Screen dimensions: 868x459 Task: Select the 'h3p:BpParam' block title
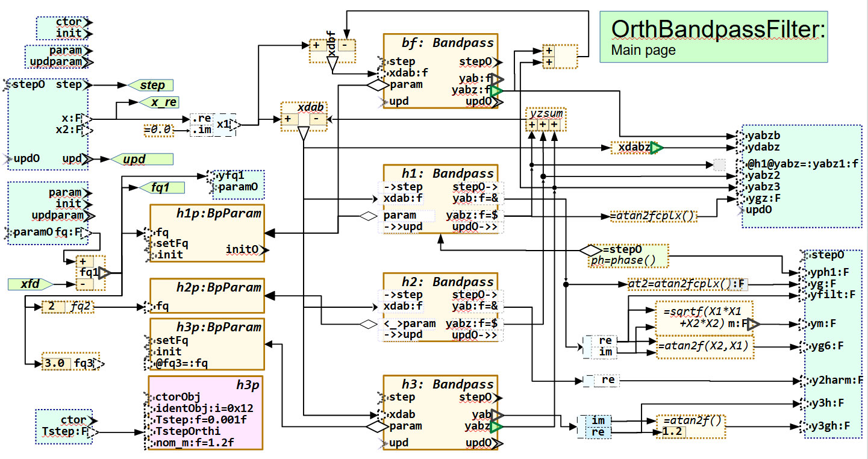[x=219, y=327]
